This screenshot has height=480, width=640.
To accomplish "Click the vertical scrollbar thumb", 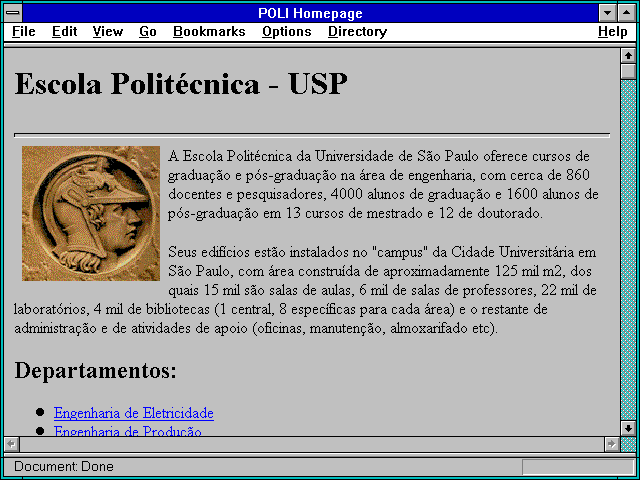I will pos(629,71).
